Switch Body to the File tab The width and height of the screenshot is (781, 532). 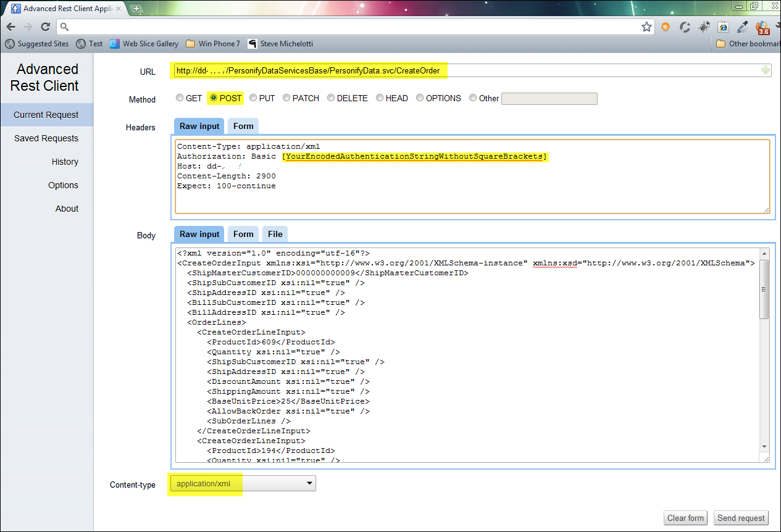(x=275, y=234)
